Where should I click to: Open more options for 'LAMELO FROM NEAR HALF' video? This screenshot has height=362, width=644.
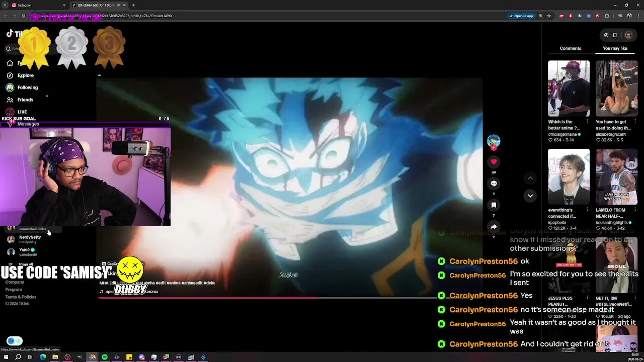636,210
